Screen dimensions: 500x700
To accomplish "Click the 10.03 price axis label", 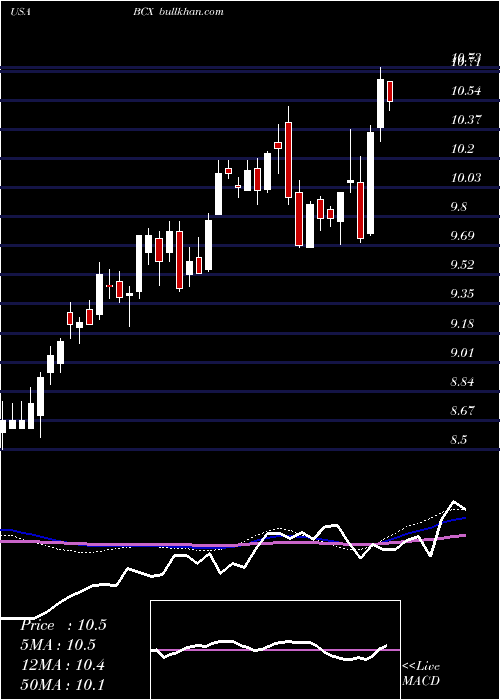I will click(466, 178).
